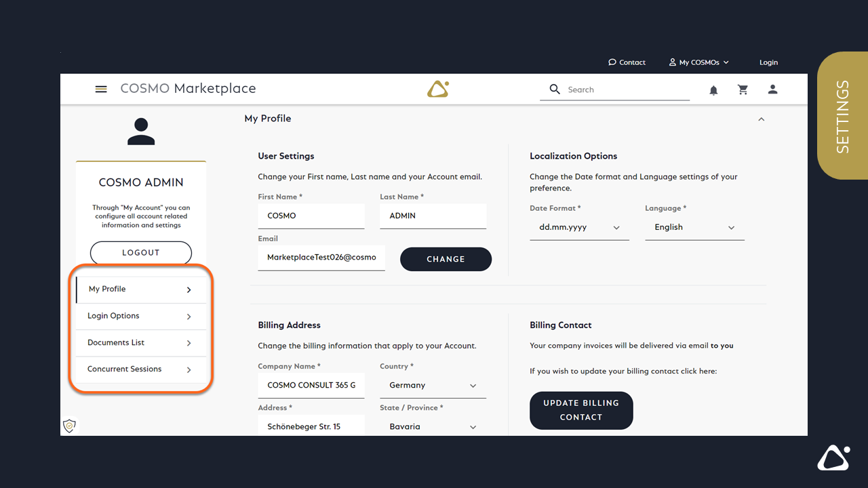Screen dimensions: 868x488
Task: Open the hamburger navigation menu
Action: pos(100,89)
